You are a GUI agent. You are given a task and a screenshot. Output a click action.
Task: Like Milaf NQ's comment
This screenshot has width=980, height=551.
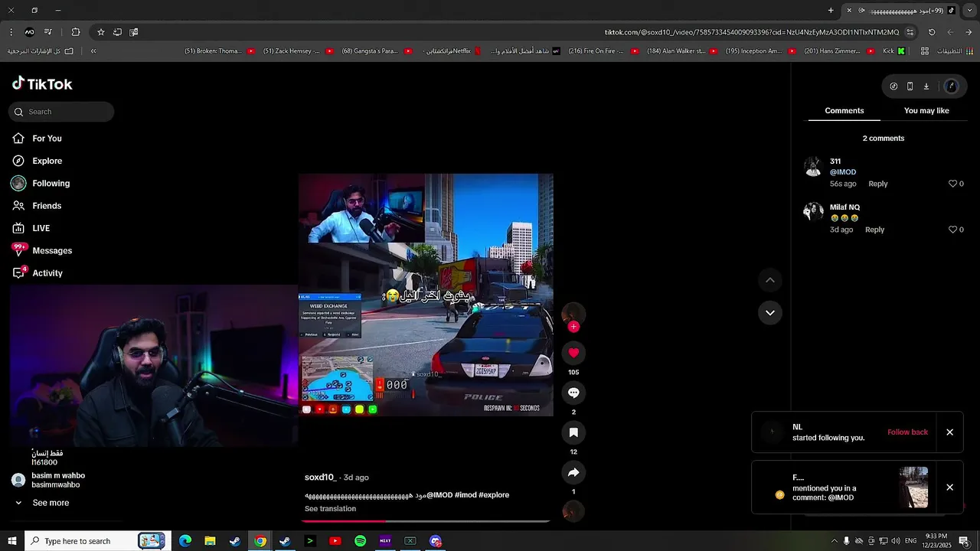pos(952,230)
